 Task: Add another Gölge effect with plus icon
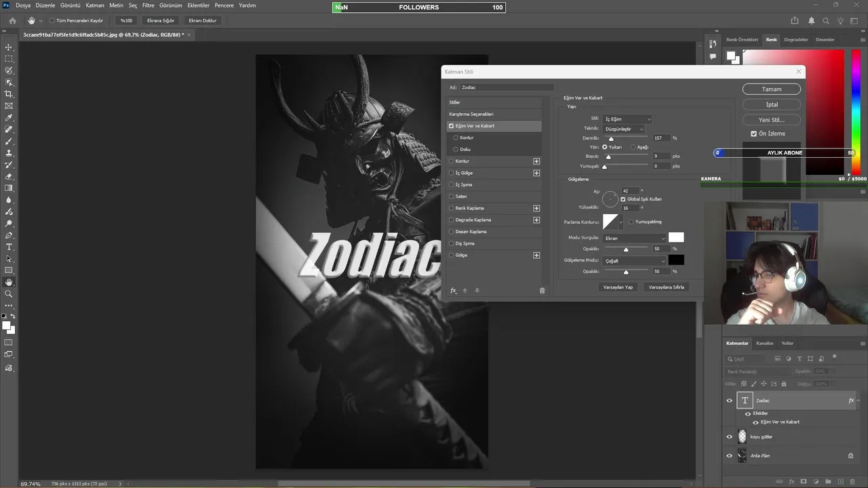coord(536,256)
